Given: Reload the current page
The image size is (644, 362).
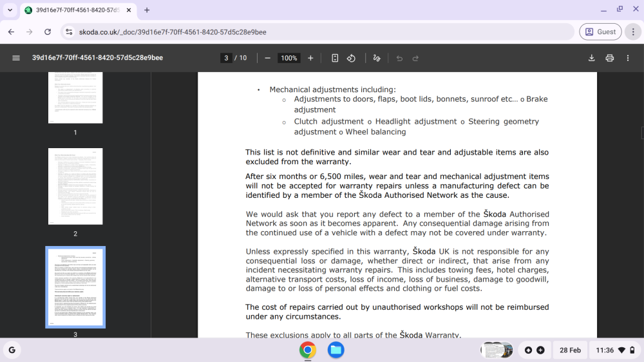Looking at the screenshot, I should (x=48, y=32).
